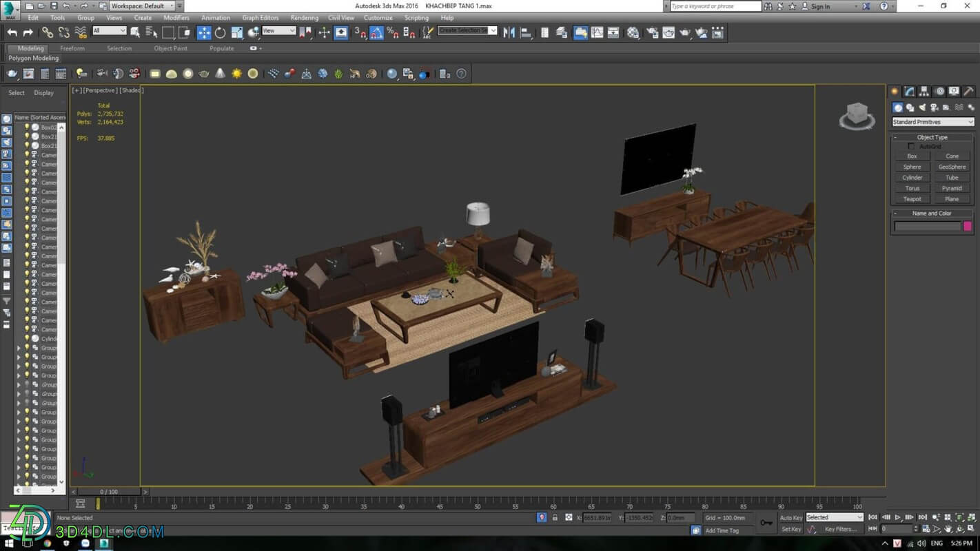Click the time slider 0 / 100 handle
Viewport: 980px width, 551px height.
[x=109, y=492]
